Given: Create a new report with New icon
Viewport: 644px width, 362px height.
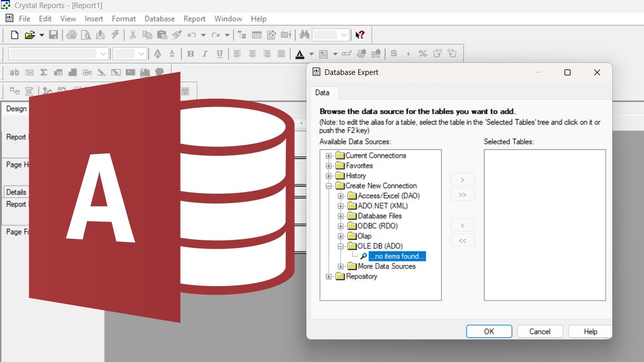Looking at the screenshot, I should tap(15, 35).
